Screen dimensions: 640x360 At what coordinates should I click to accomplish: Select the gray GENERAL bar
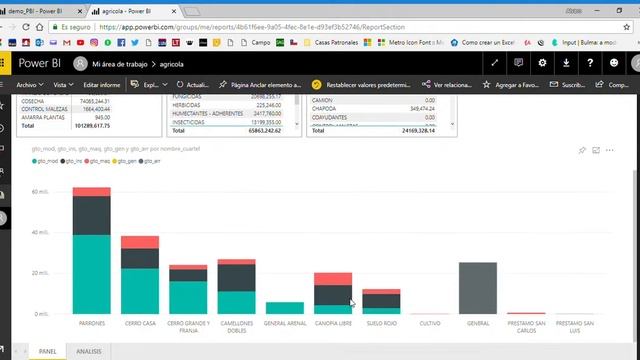tap(478, 288)
